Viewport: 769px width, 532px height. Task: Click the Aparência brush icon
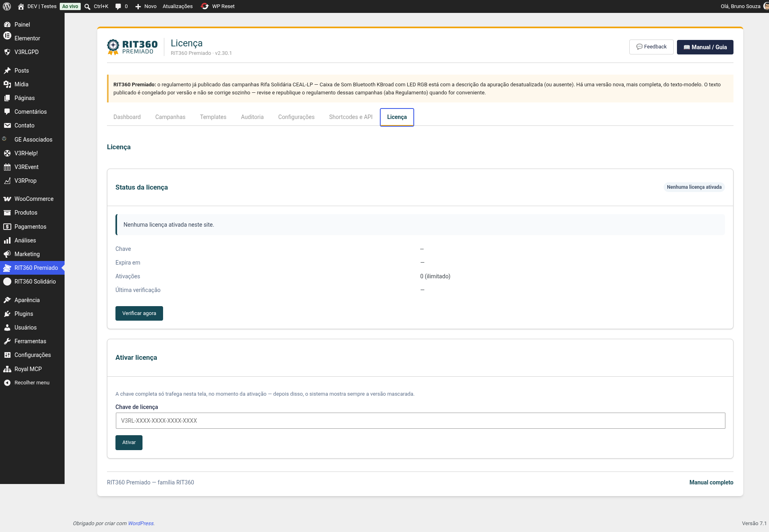coord(7,300)
